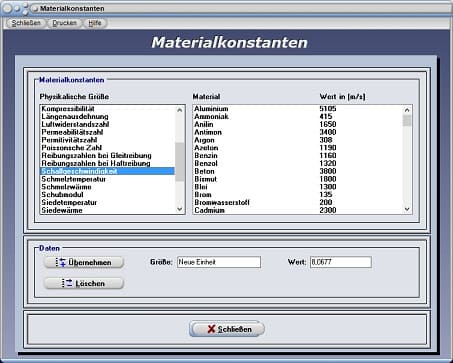The width and height of the screenshot is (453, 363).
Task: Select the Aluminium material row
Action: coord(298,109)
